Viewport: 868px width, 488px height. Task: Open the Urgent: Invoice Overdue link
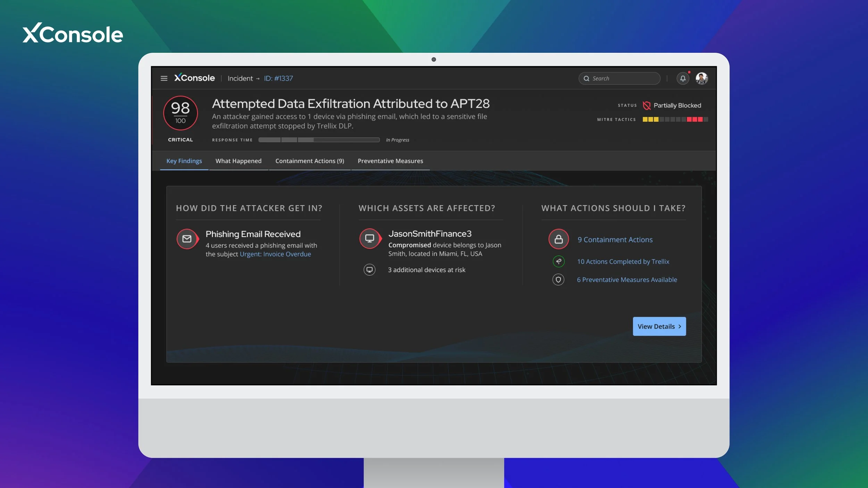tap(275, 254)
